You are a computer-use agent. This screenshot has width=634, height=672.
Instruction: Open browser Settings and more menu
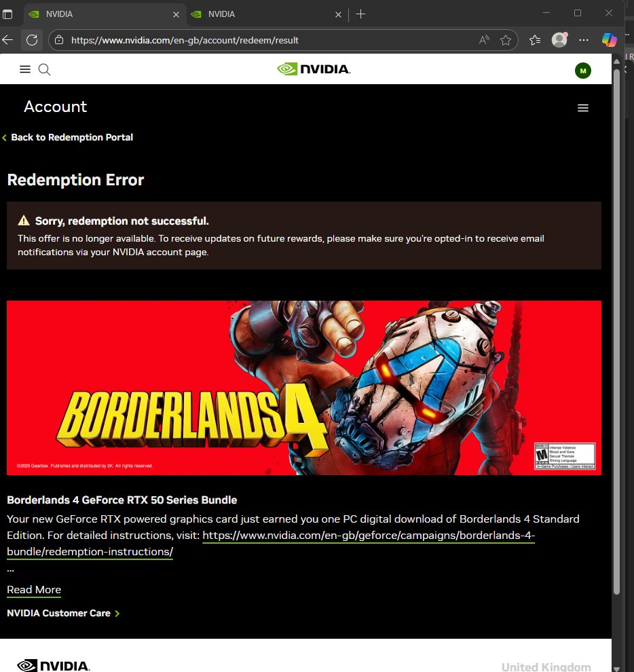[583, 40]
